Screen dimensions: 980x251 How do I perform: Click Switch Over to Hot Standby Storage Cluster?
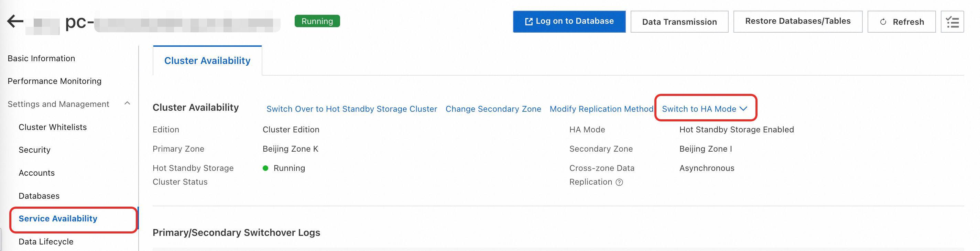pos(351,109)
